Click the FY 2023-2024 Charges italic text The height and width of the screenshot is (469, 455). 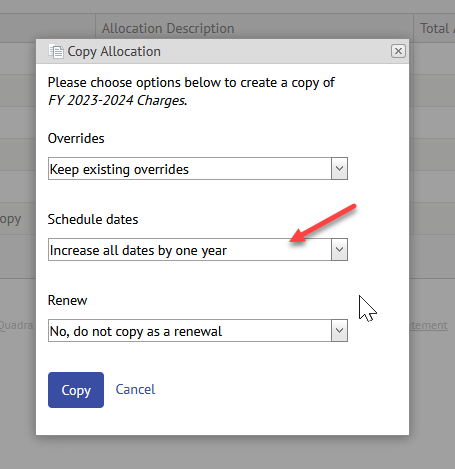(118, 100)
